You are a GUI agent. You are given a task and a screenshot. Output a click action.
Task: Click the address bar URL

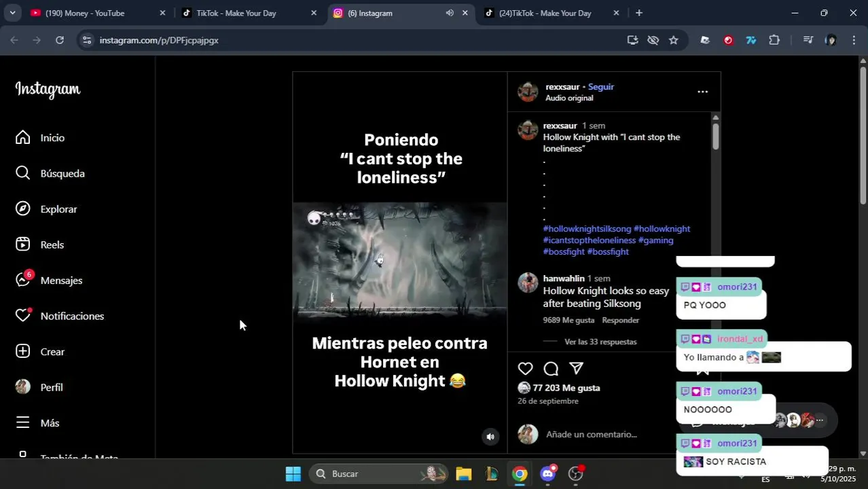[x=159, y=40]
